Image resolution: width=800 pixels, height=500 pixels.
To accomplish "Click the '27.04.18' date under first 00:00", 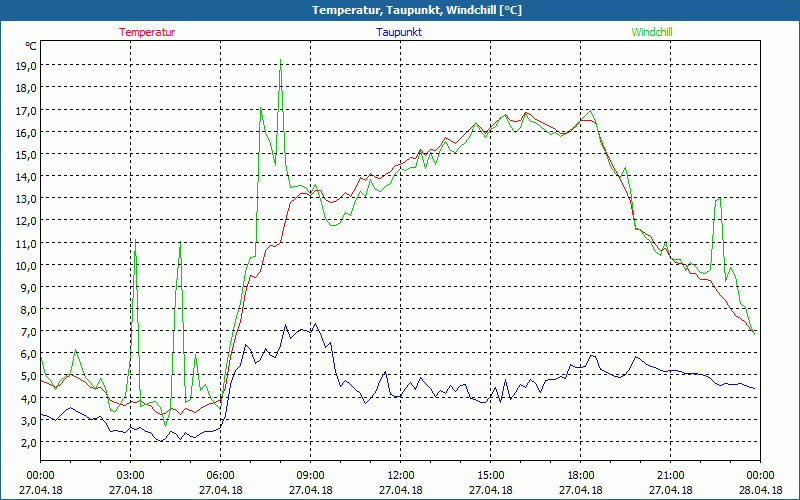I will [40, 490].
